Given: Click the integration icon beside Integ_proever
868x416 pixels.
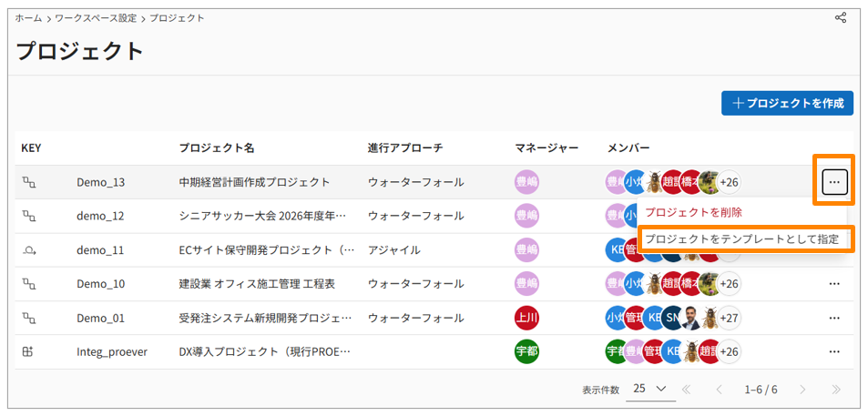Looking at the screenshot, I should point(29,351).
